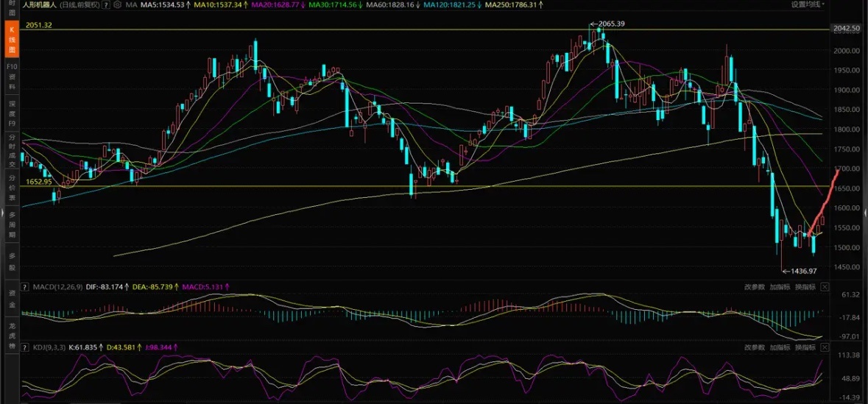Image resolution: width=868 pixels, height=404 pixels.
Task: Open MA settings gear icon
Action: pyautogui.click(x=117, y=5)
